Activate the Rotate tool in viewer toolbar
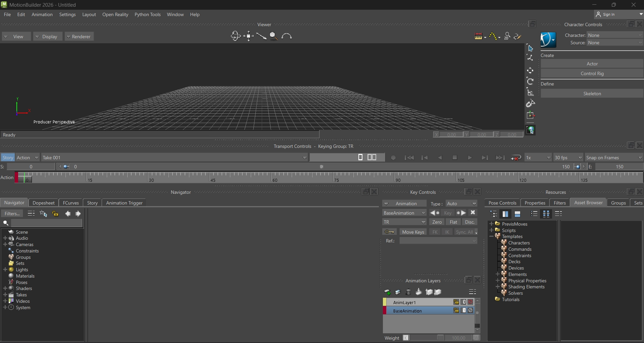The height and width of the screenshot is (343, 644). pos(530,81)
